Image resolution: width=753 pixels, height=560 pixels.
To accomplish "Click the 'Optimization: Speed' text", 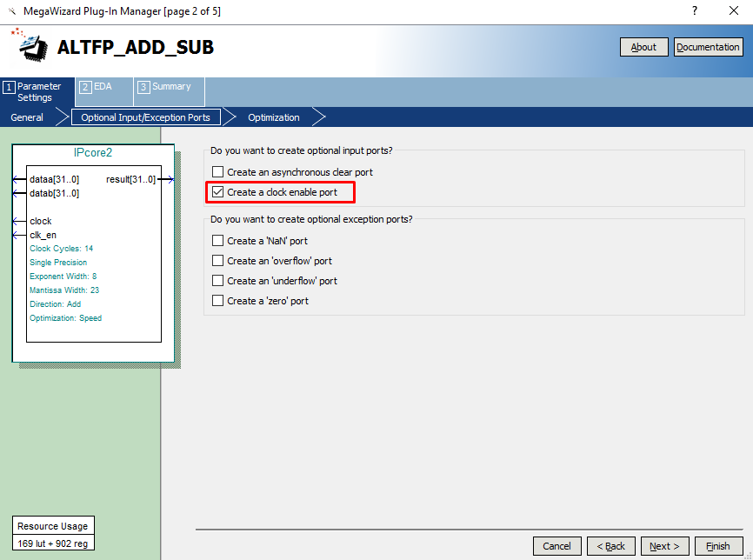I will click(x=65, y=318).
